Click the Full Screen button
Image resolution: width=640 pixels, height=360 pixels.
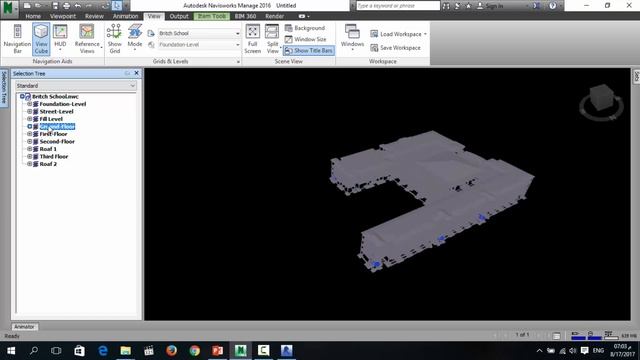[253, 39]
